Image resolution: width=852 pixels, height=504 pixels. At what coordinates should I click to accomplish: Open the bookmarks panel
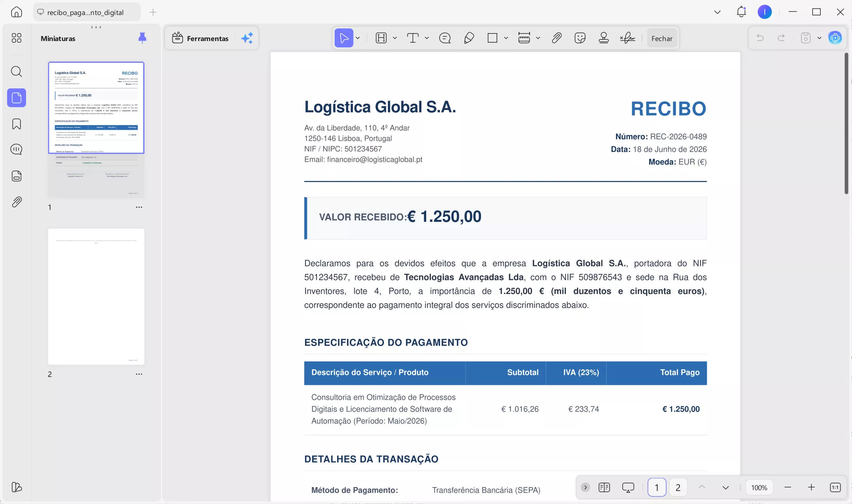pyautogui.click(x=17, y=124)
